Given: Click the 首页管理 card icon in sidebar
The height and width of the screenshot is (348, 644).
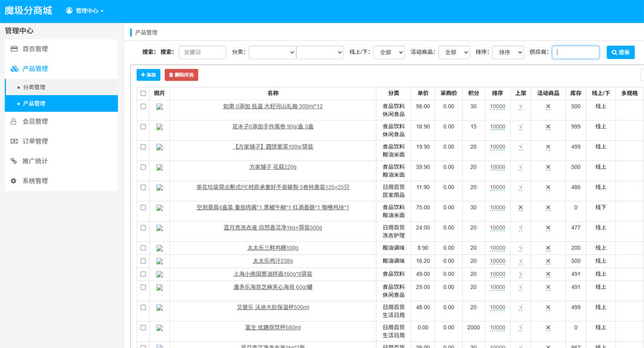Looking at the screenshot, I should (14, 49).
